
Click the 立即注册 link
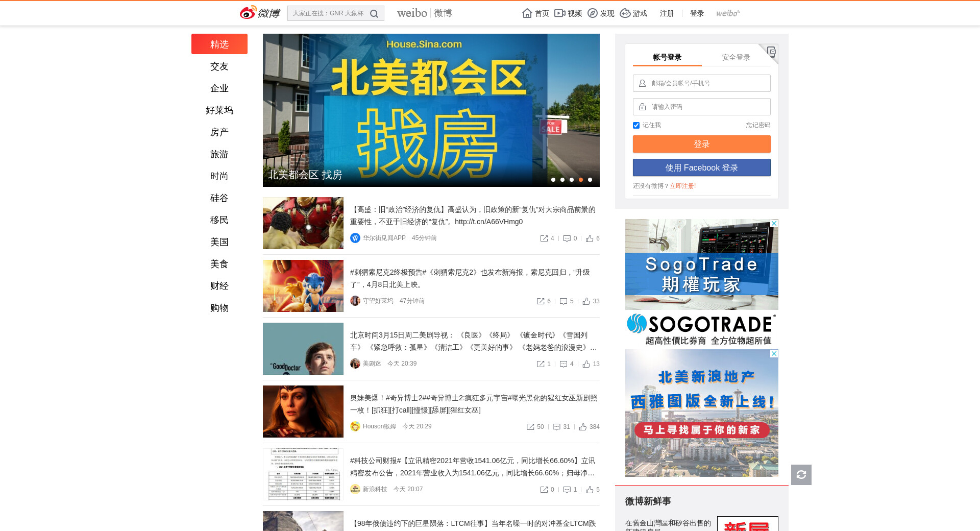(681, 186)
